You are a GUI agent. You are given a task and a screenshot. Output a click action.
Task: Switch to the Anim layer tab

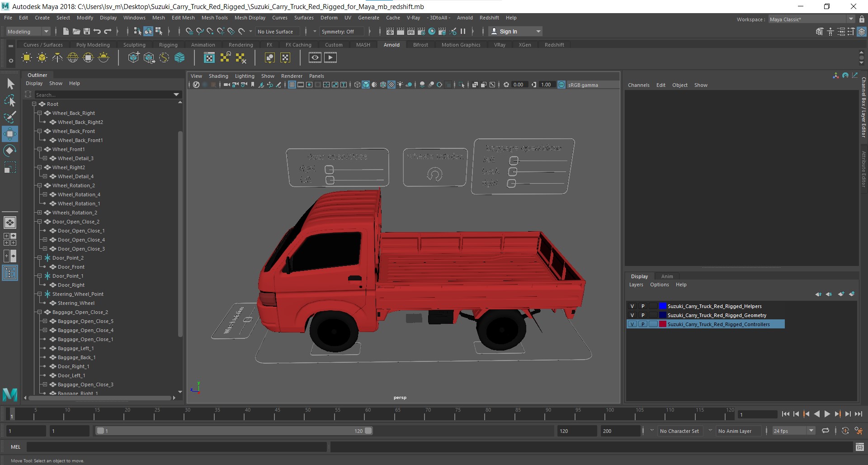(x=667, y=276)
